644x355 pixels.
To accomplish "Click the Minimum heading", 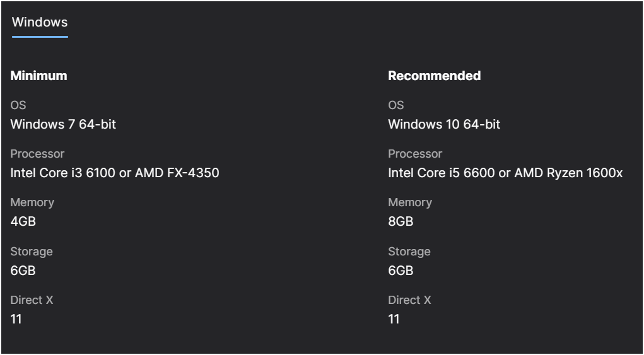I will (x=38, y=76).
